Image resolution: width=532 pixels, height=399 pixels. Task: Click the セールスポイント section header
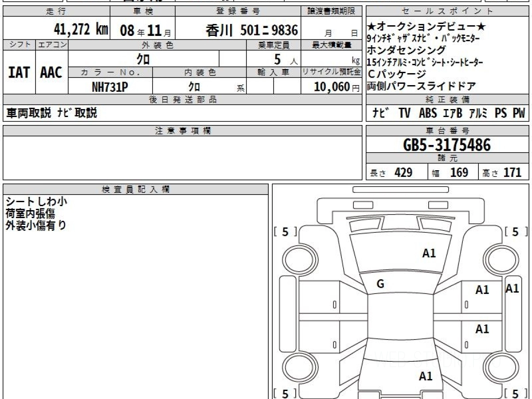pyautogui.click(x=447, y=12)
